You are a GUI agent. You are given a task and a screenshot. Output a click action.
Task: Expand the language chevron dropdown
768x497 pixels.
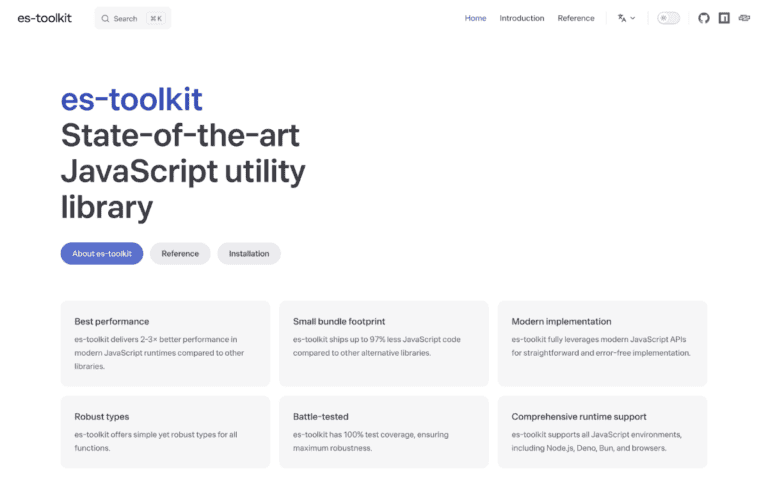point(632,18)
